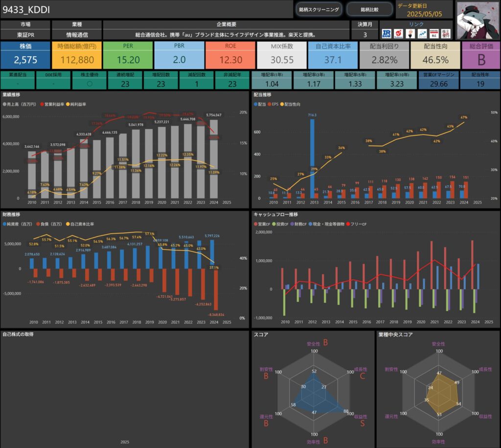The width and height of the screenshot is (501, 448).
Task: Click the red-striped 株式 link icon
Action: click(434, 34)
